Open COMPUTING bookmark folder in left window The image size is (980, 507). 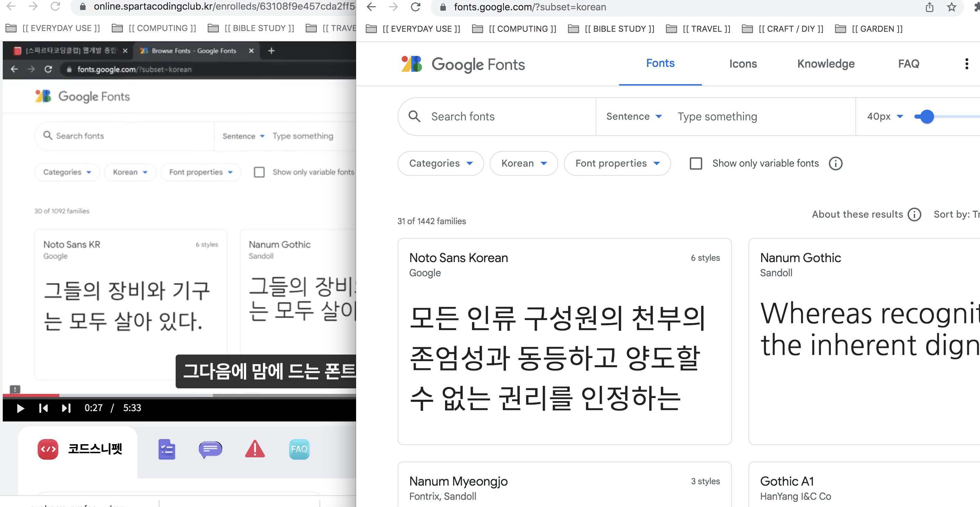tap(154, 28)
